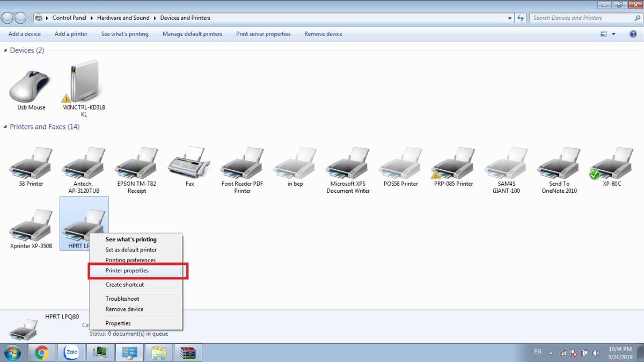Click See what's printing toolbar button
Image resolution: width=644 pixels, height=362 pixels.
pos(125,34)
